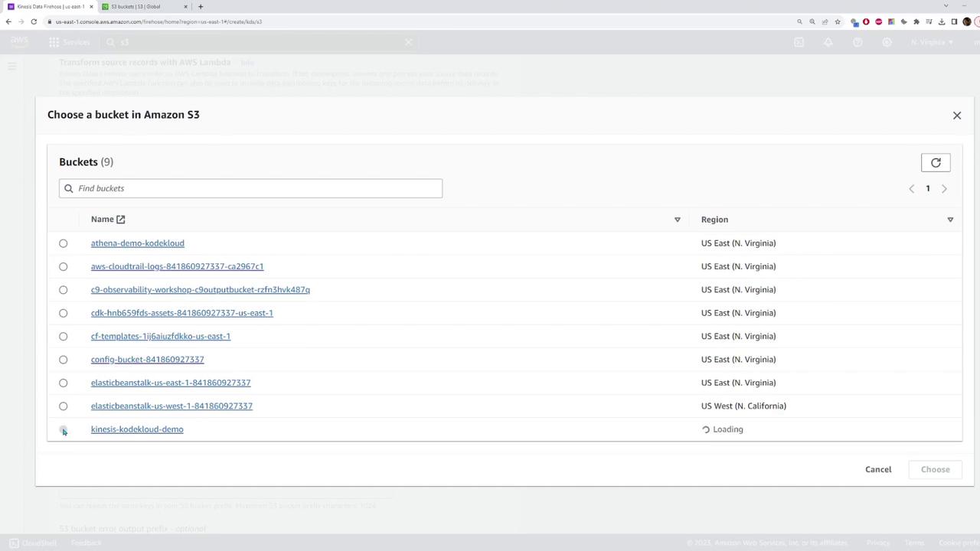Go to previous page of buckets
This screenshot has width=980, height=551.
pyautogui.click(x=911, y=188)
